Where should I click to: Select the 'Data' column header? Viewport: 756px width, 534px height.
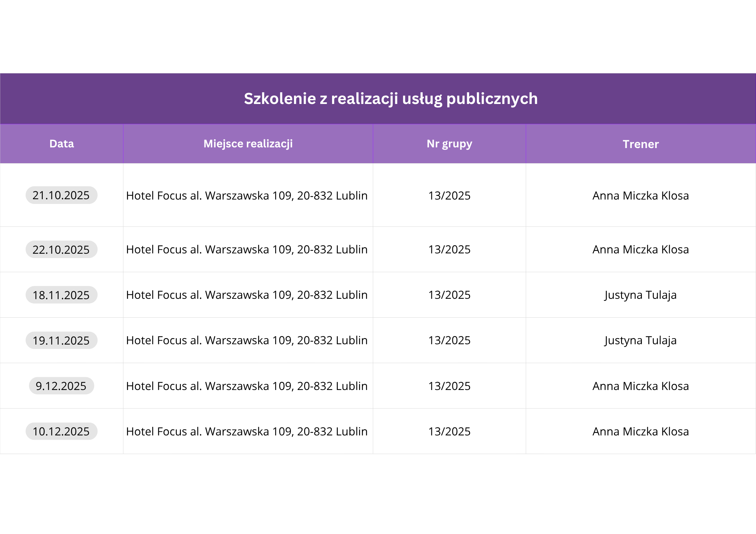[x=62, y=144]
